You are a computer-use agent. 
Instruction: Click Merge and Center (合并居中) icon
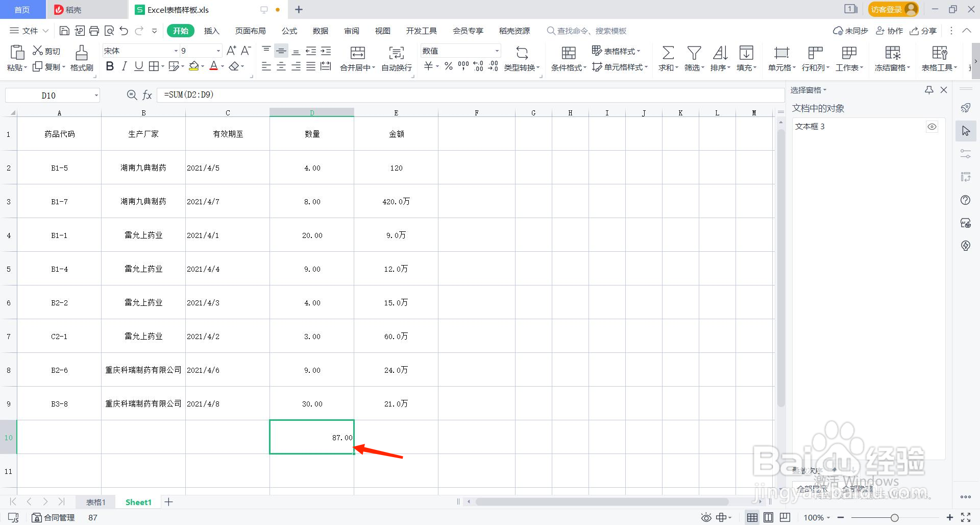[x=358, y=53]
